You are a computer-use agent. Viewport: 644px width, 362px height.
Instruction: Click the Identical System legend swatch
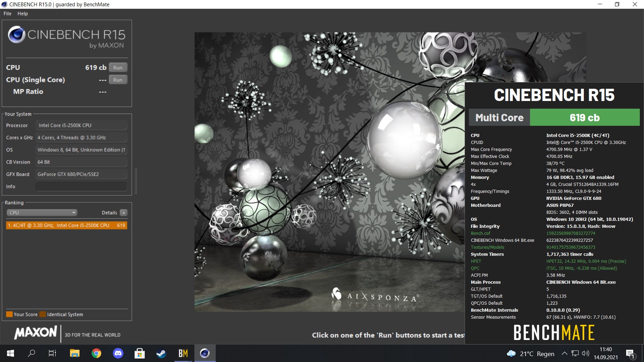click(x=43, y=314)
